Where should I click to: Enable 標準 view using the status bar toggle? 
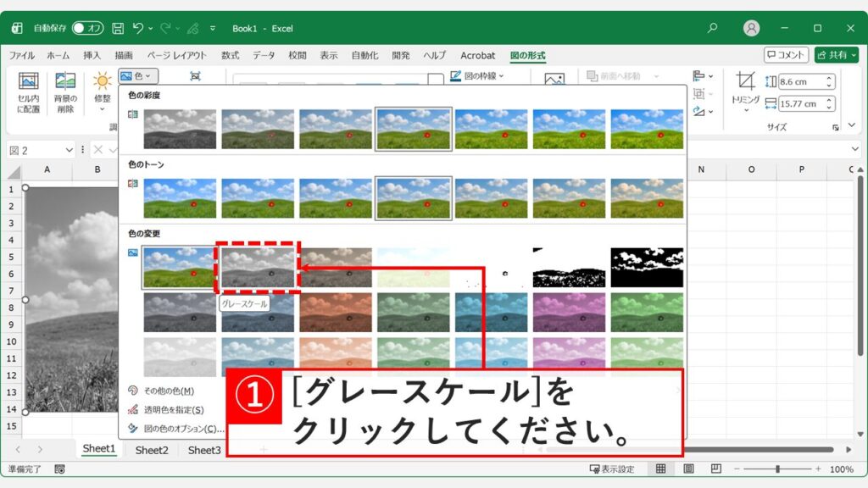pos(659,469)
